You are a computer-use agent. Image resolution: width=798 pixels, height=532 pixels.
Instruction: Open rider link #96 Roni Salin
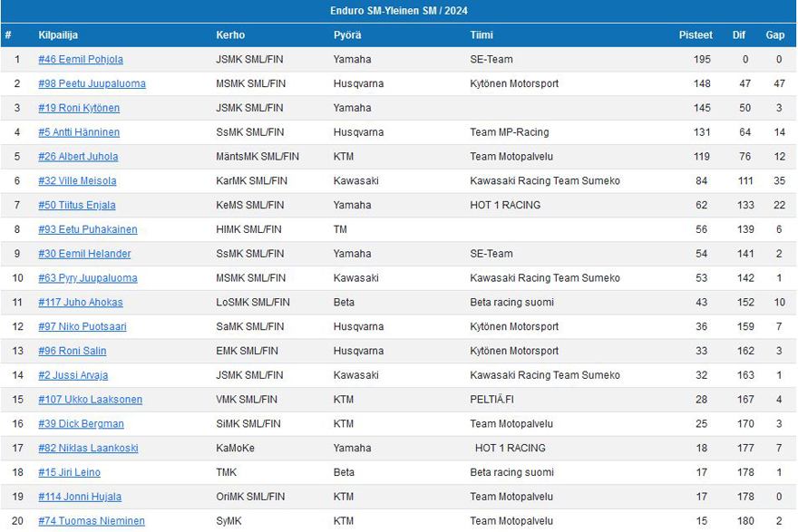click(x=73, y=351)
